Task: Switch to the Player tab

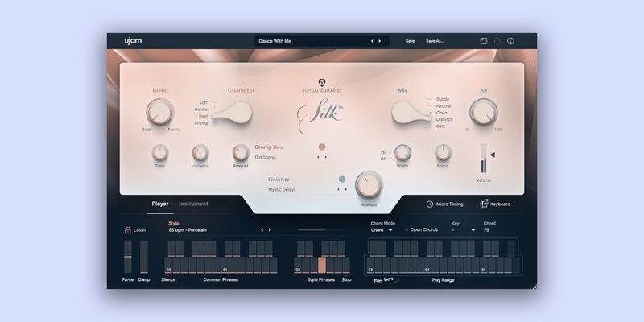Action: click(160, 204)
